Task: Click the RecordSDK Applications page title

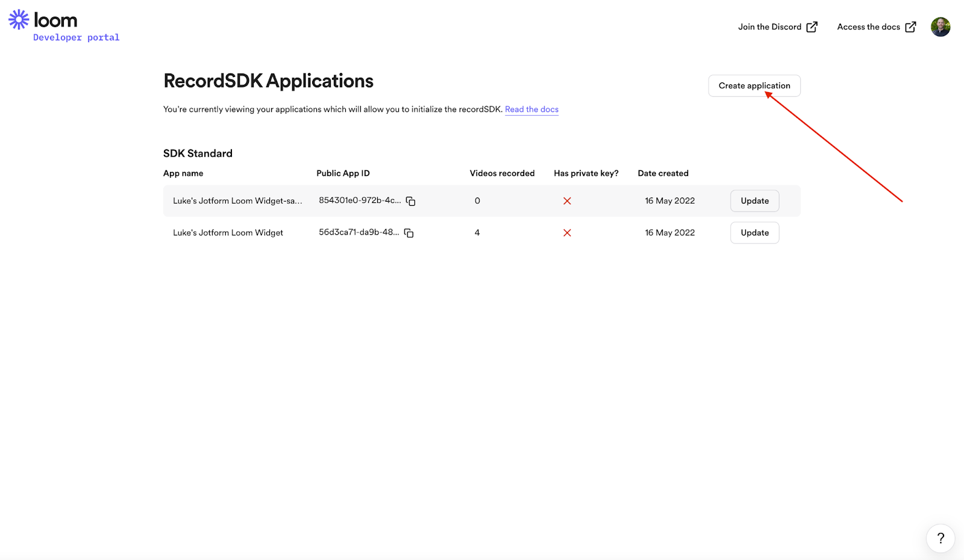Action: (268, 81)
